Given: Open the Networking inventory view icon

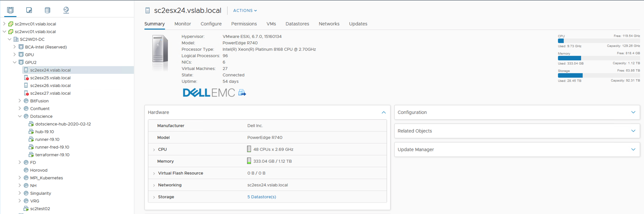Looking at the screenshot, I should click(x=66, y=10).
